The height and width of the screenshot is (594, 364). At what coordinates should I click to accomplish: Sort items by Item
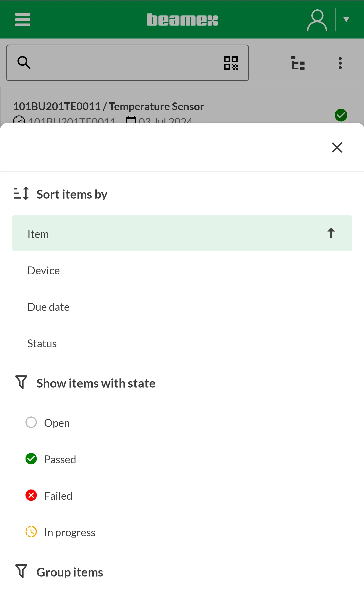(38, 234)
